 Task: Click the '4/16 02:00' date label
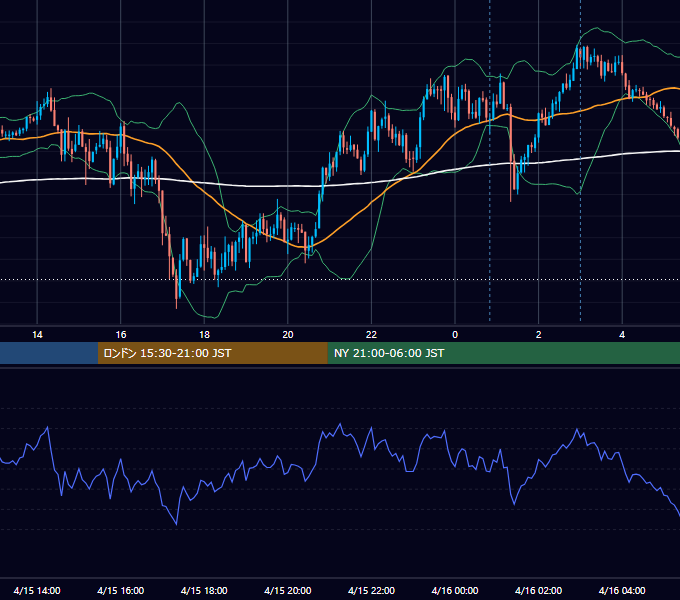(x=538, y=590)
